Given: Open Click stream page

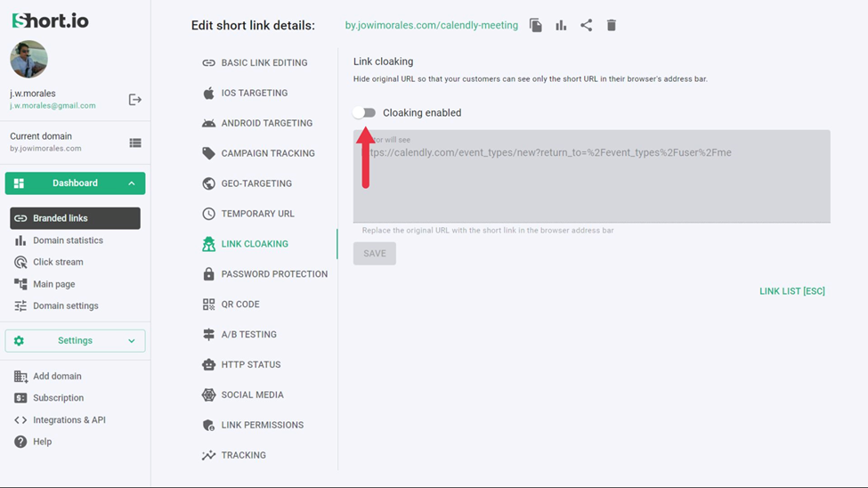Looking at the screenshot, I should coord(49,262).
